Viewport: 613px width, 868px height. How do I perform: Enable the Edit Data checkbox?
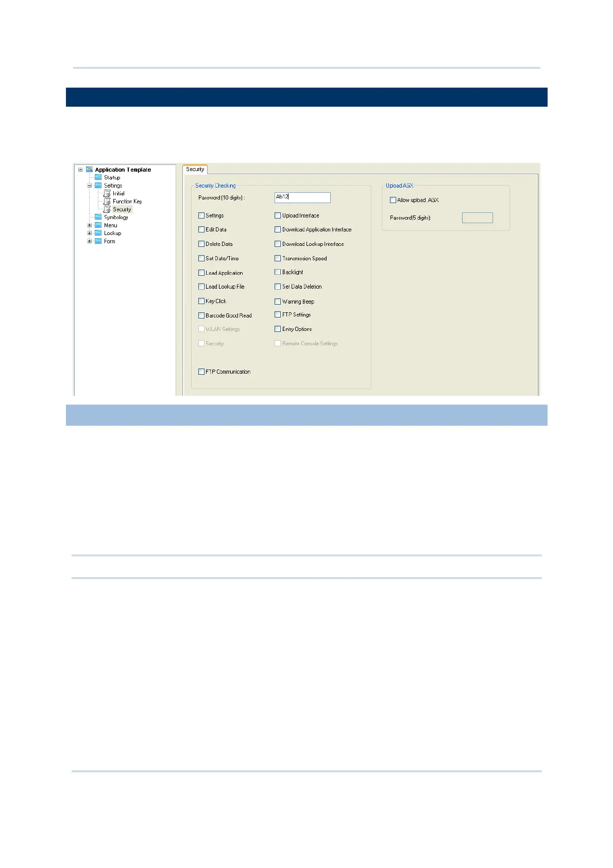tap(201, 229)
